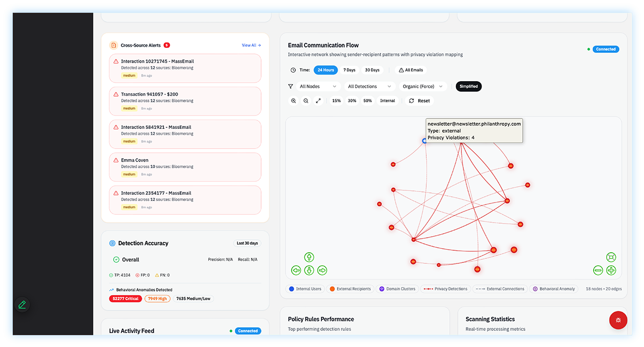Open View All cross-source alerts

pyautogui.click(x=251, y=45)
